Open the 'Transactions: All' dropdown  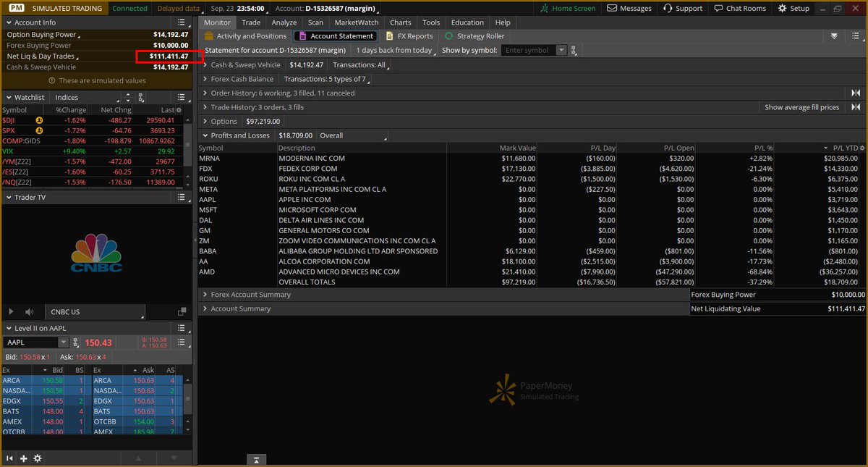pos(361,65)
